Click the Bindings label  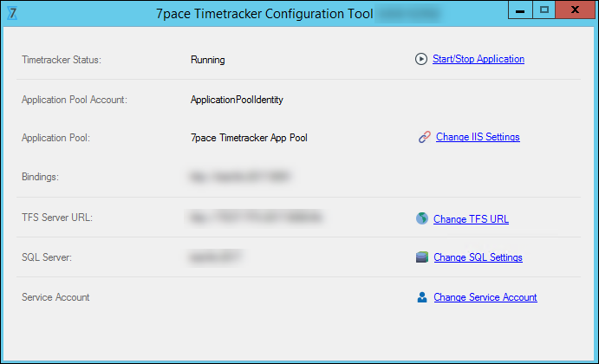click(40, 177)
